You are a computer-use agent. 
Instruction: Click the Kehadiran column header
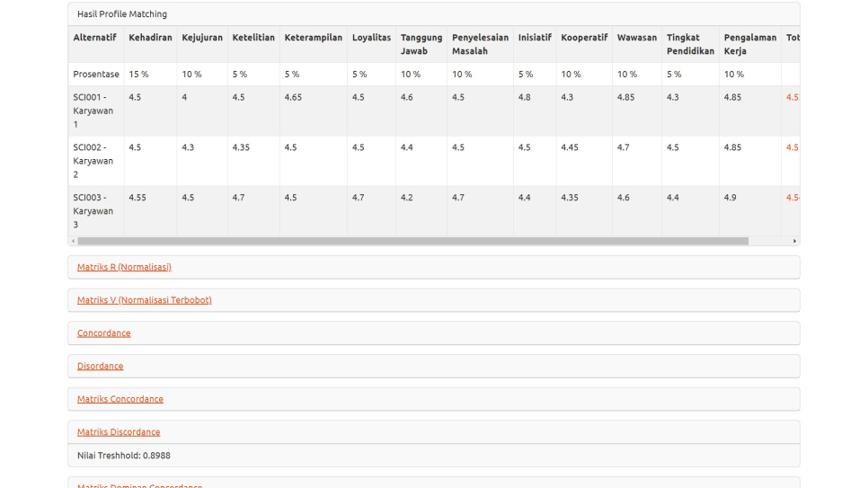[x=150, y=38]
